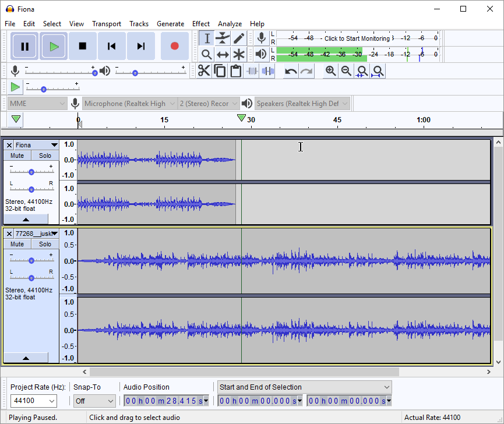Mute the Fiona track
The height and width of the screenshot is (424, 504).
point(17,156)
